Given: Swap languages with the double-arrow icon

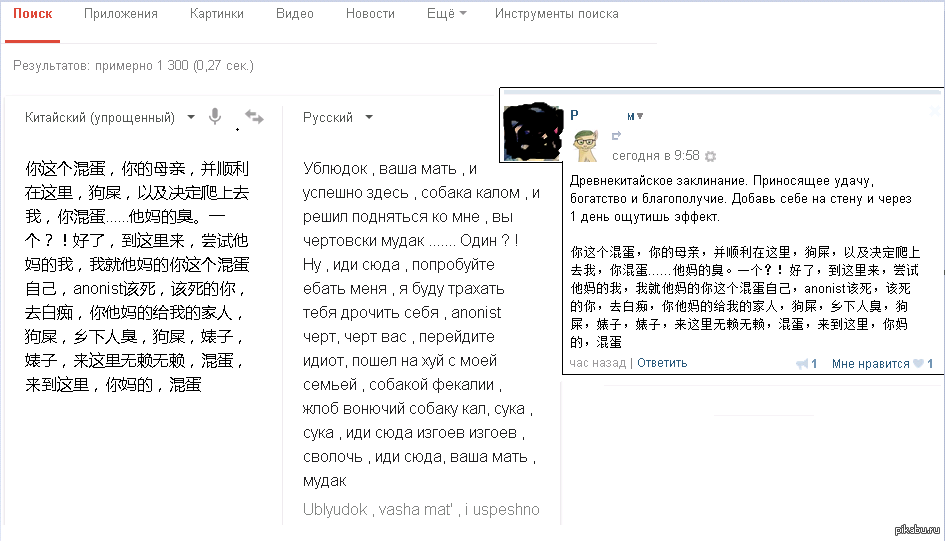Looking at the screenshot, I should pos(254,117).
